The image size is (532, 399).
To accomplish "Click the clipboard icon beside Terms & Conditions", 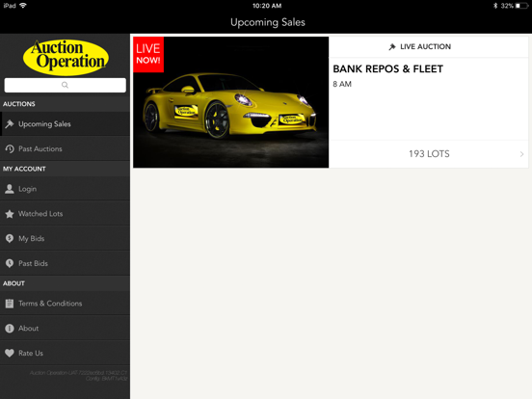I will [x=10, y=304].
